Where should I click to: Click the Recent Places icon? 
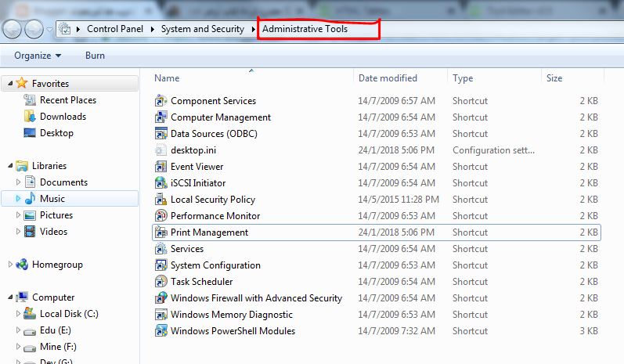[x=30, y=100]
